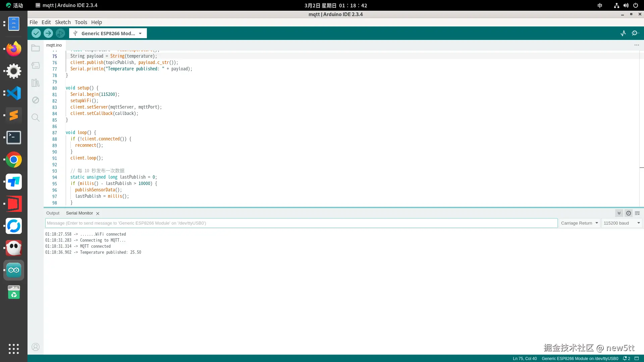Open the Serial Plotter icon
Image resolution: width=644 pixels, height=362 pixels.
[623, 33]
